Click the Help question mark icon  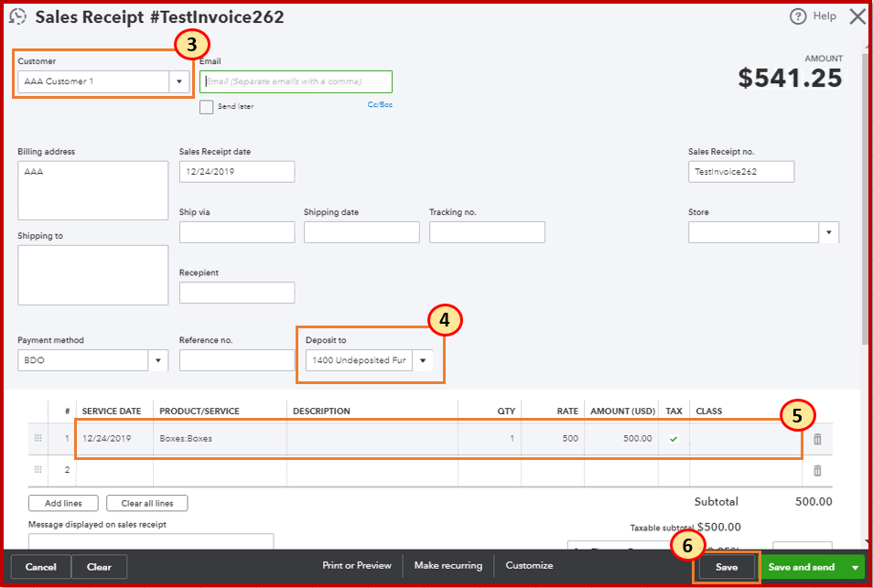point(798,16)
